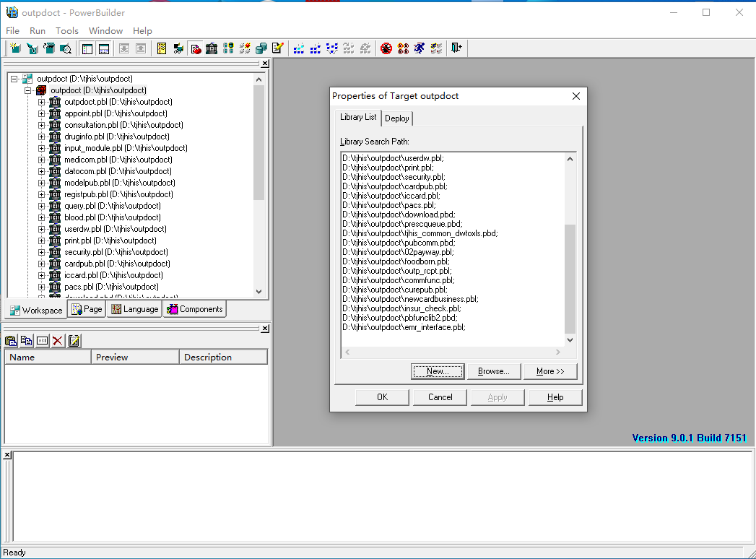Switch to the Language tab

(x=134, y=309)
